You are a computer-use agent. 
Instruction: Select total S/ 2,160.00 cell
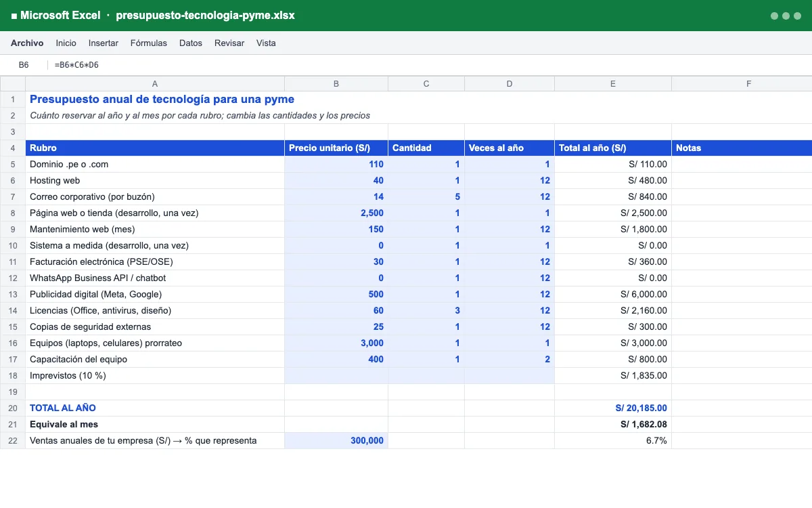click(x=613, y=310)
